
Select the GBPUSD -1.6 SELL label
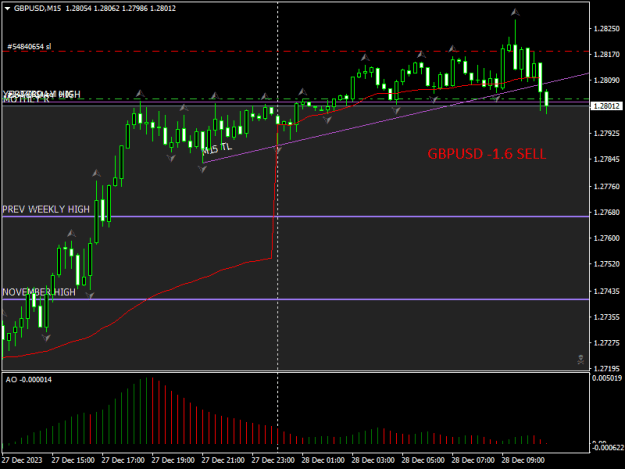[x=487, y=154]
